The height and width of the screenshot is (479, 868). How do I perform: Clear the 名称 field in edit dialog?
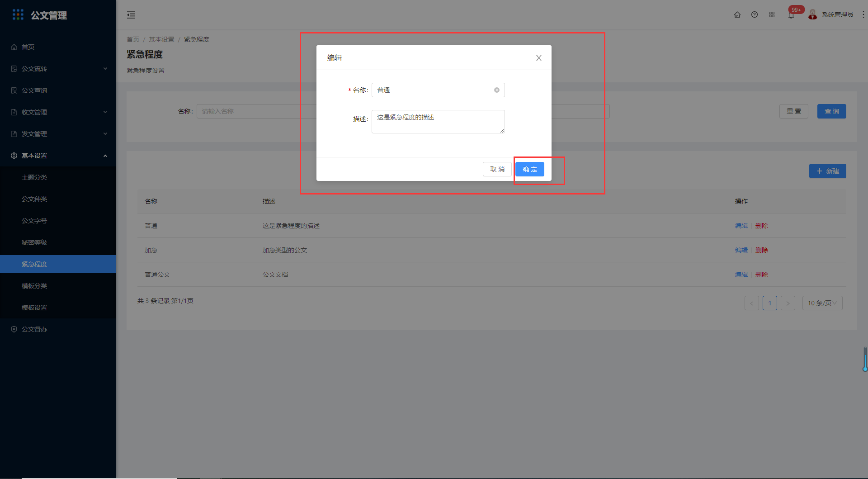click(497, 90)
